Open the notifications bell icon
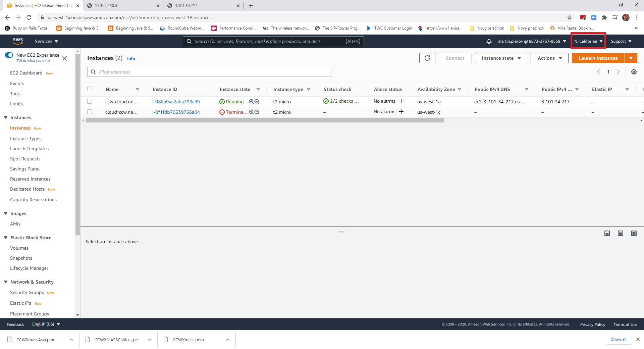The image size is (644, 349). click(489, 41)
